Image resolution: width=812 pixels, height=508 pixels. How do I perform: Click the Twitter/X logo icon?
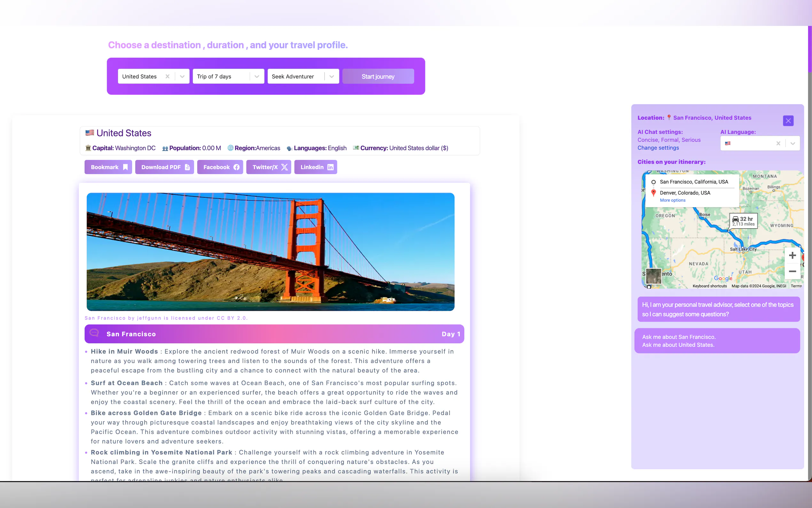click(x=284, y=167)
